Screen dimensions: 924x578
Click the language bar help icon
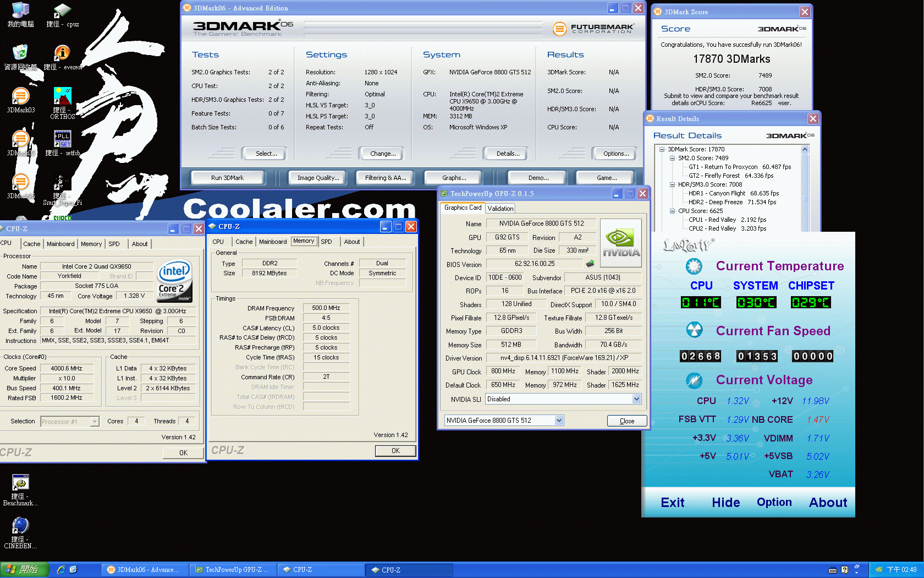(845, 570)
